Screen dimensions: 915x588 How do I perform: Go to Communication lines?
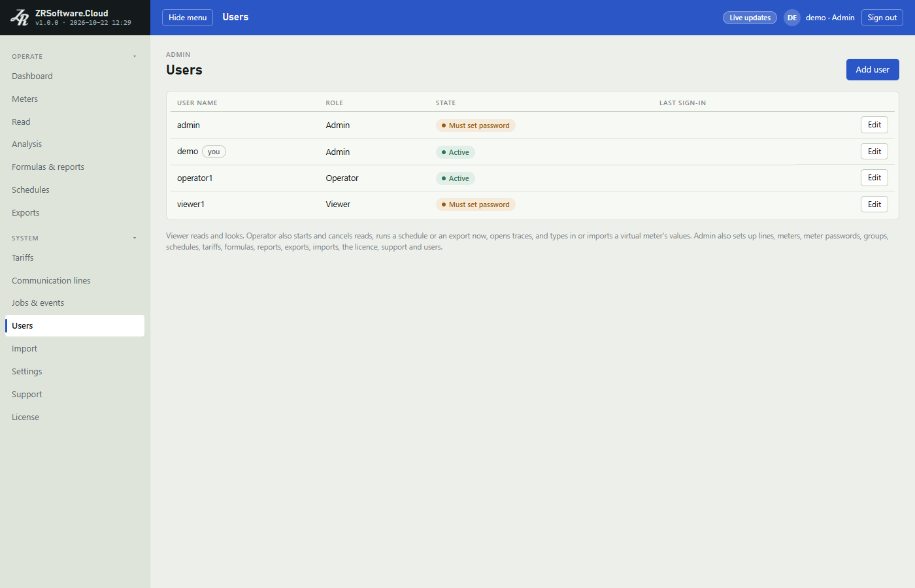(x=75, y=281)
